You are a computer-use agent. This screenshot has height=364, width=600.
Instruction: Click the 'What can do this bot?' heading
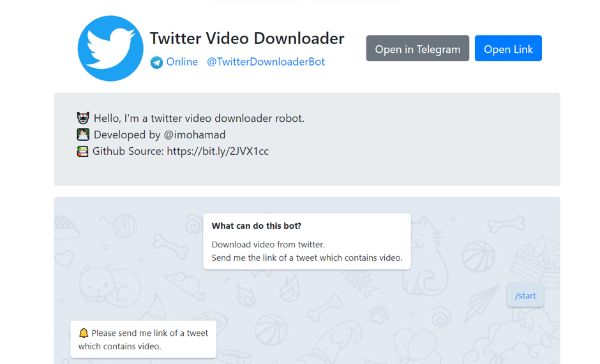(257, 226)
